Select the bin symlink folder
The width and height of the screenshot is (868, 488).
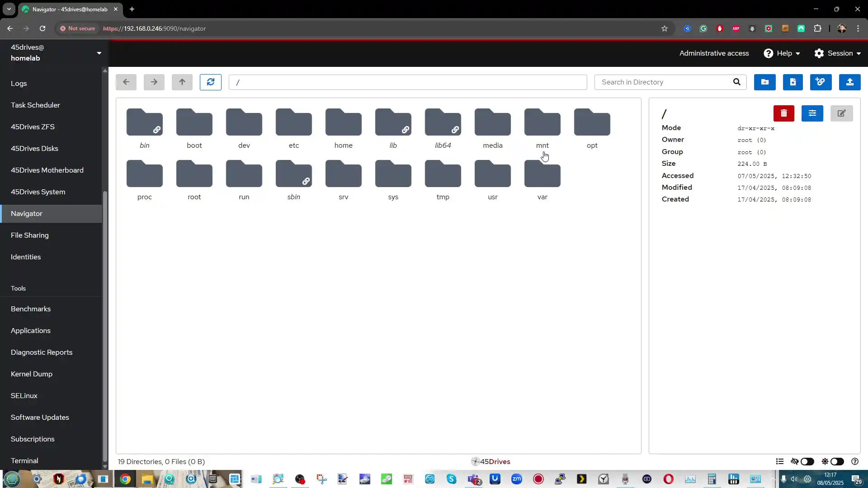click(145, 128)
